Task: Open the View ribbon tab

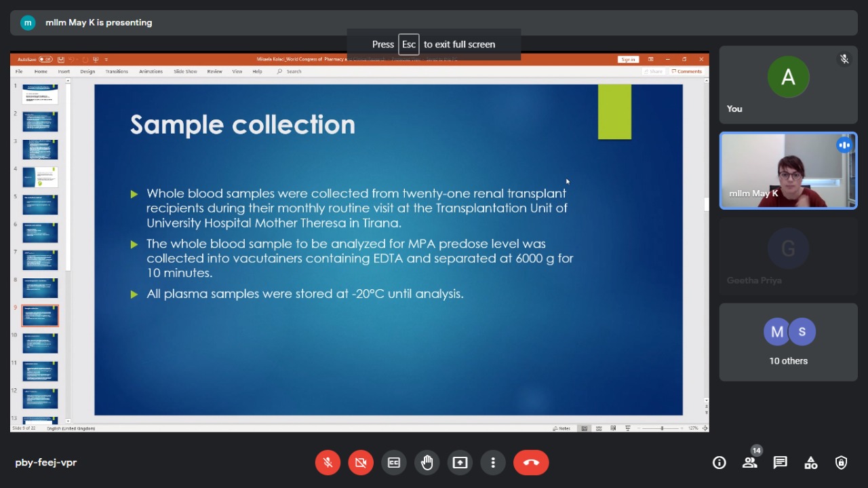Action: point(237,71)
